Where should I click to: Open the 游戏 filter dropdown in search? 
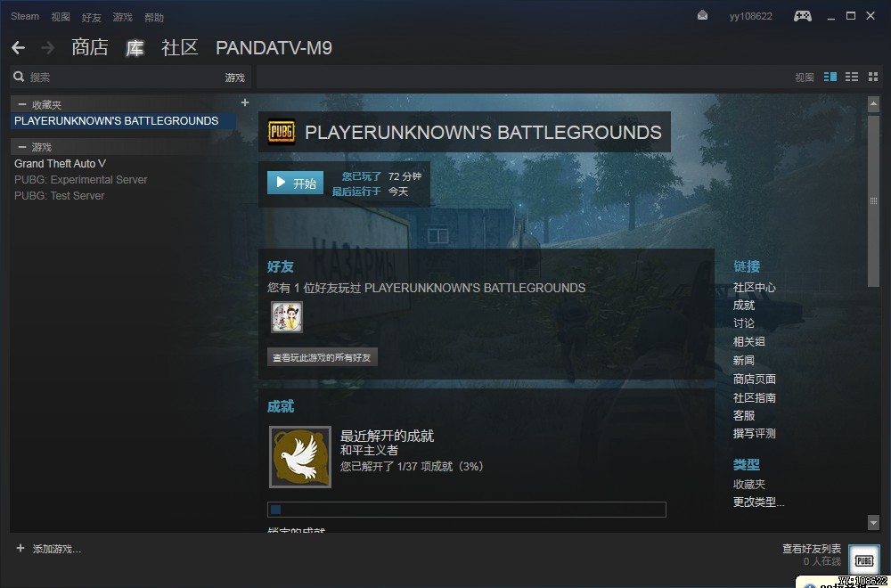pyautogui.click(x=234, y=78)
